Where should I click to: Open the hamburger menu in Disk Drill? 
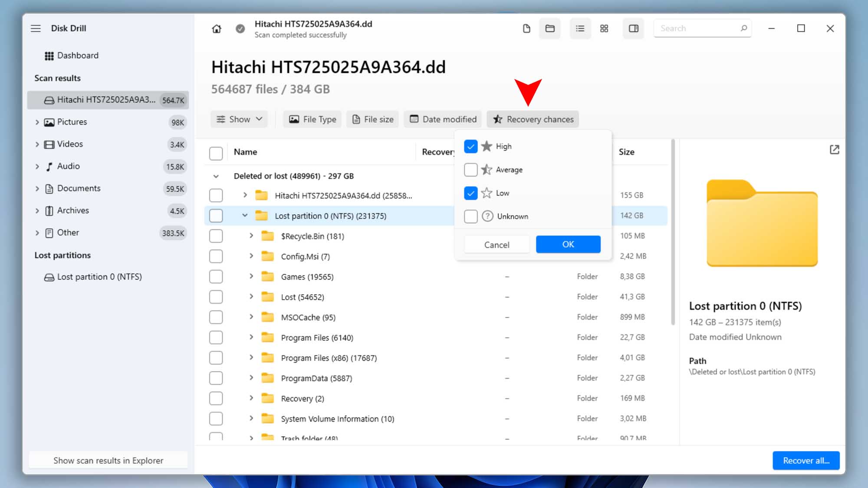(36, 28)
